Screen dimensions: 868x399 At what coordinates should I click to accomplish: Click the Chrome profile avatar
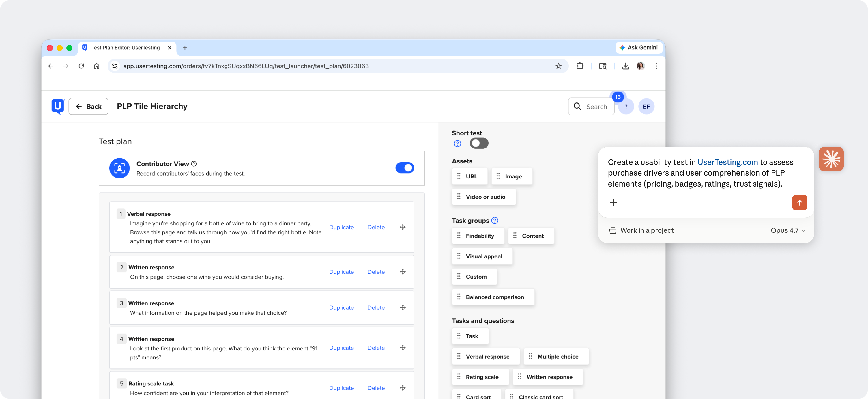pos(641,66)
